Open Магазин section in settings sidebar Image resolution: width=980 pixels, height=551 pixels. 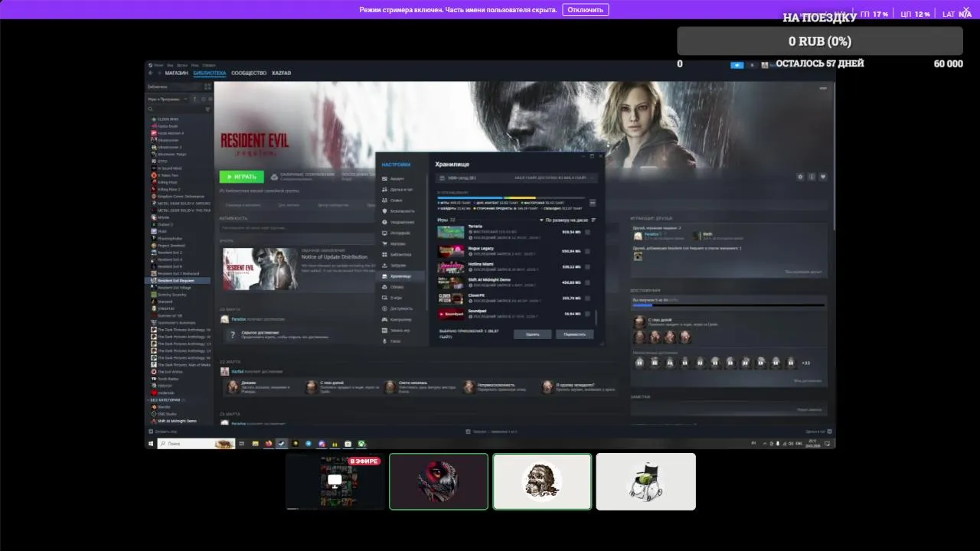tap(401, 243)
